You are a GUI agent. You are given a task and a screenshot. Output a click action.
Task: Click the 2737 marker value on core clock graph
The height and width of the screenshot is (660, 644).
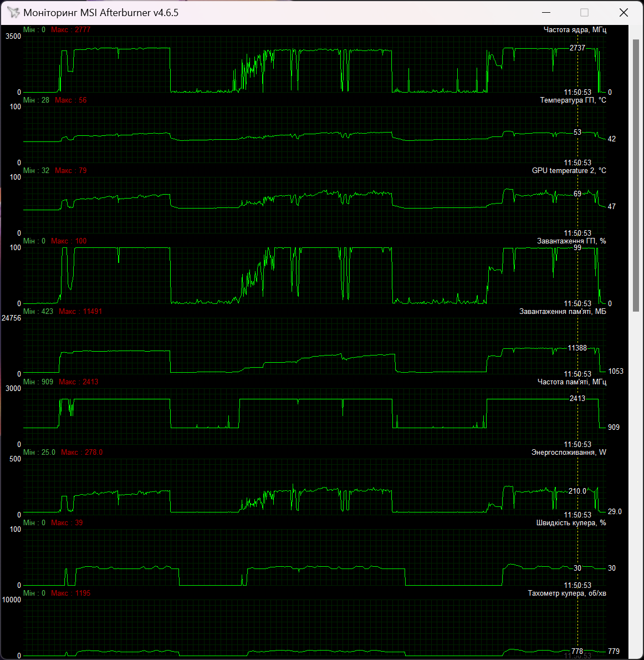click(577, 48)
